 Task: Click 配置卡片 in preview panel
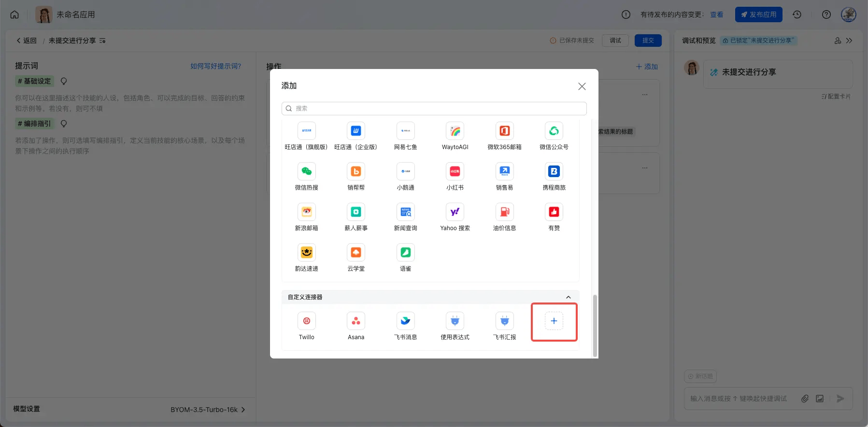[x=836, y=96]
